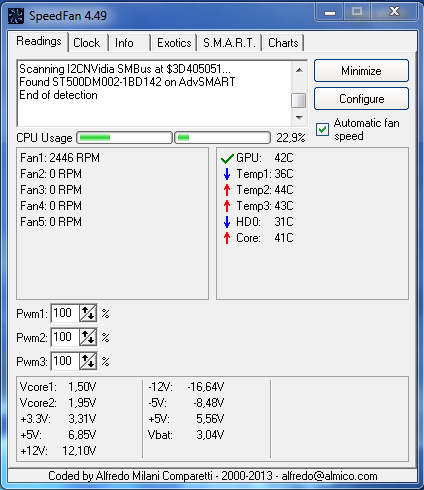Click the +12V 12,10V reading
The height and width of the screenshot is (490, 424).
click(58, 451)
